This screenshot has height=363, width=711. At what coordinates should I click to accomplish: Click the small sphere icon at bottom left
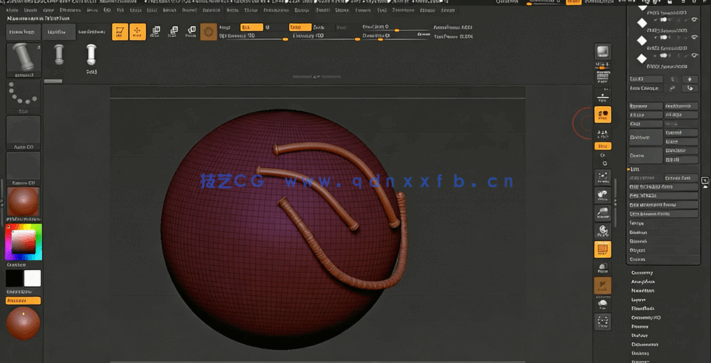tap(23, 323)
